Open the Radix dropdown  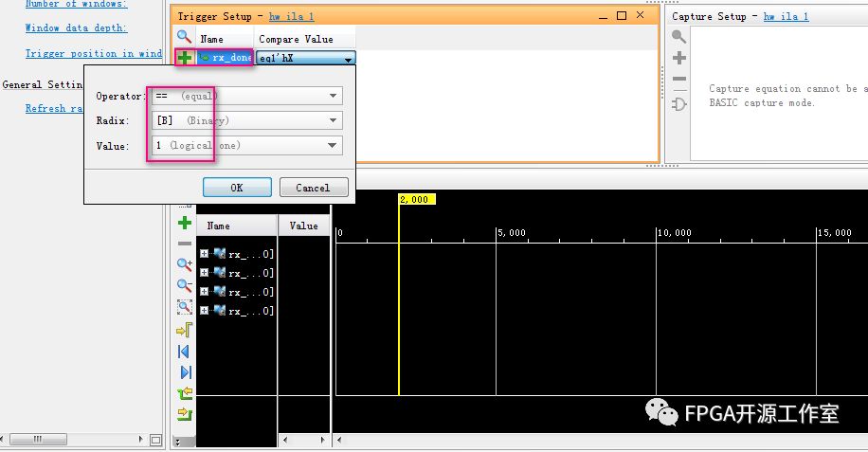(333, 120)
